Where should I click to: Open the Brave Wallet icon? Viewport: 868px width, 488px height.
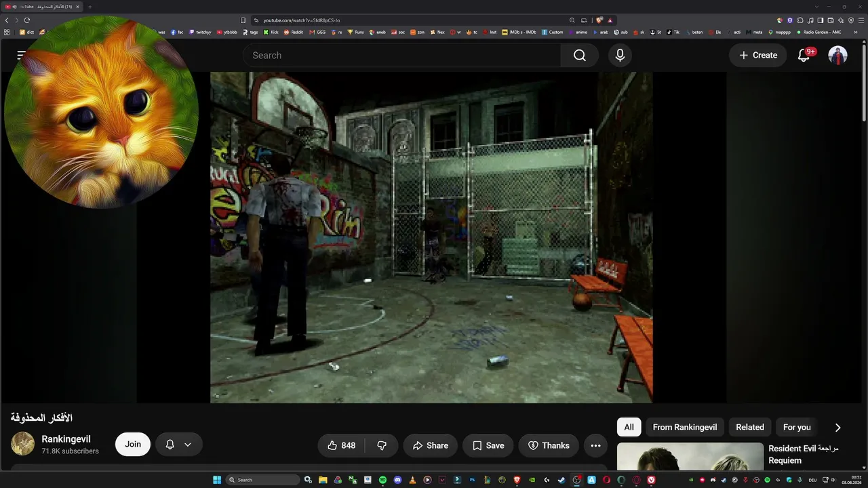point(831,20)
